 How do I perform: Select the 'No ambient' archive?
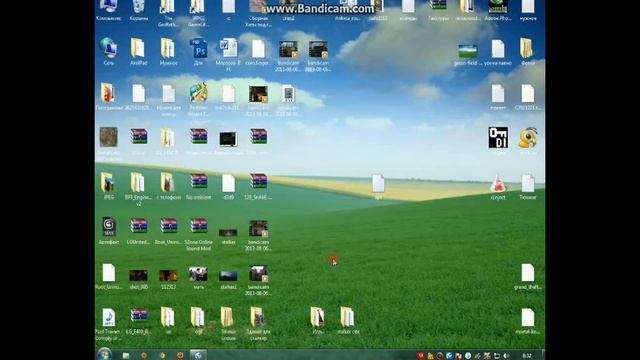click(199, 182)
